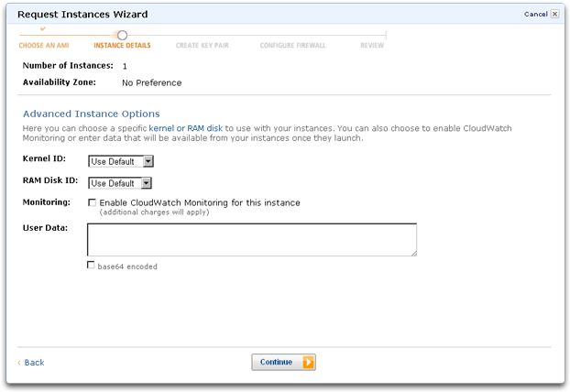Click the orange arrow icon on the Continue button
570x392 pixels.
pos(308,362)
